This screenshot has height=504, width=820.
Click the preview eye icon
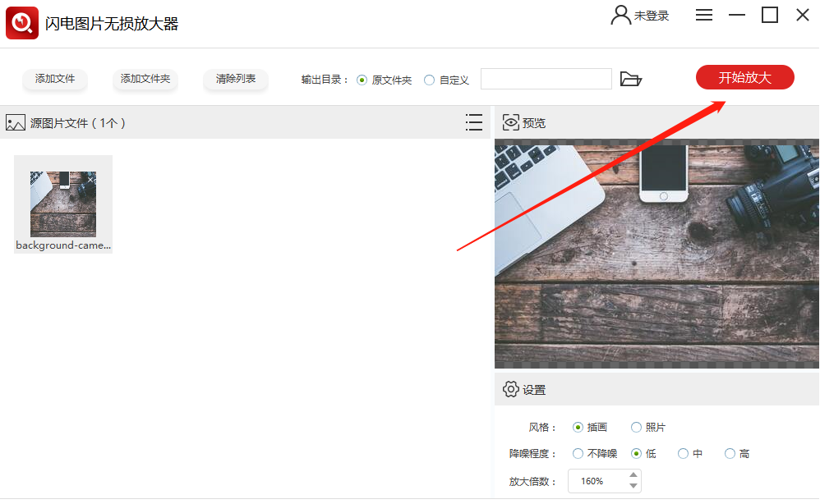tap(511, 123)
